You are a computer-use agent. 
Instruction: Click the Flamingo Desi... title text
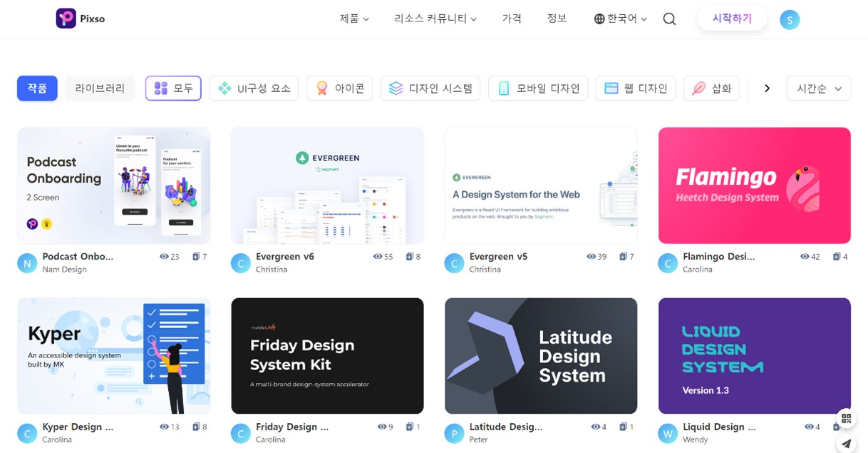719,256
